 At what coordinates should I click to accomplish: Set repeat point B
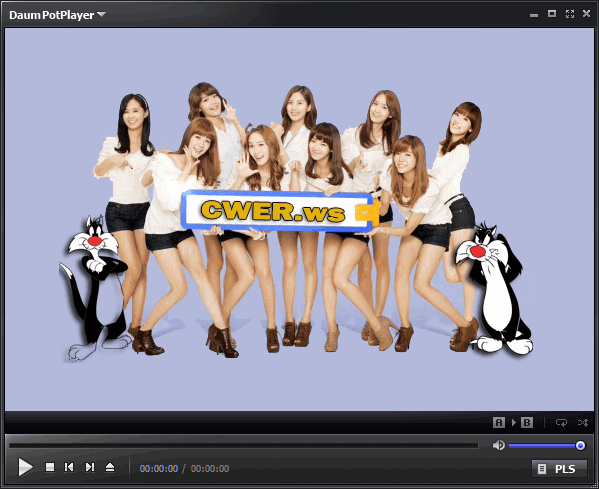(527, 423)
